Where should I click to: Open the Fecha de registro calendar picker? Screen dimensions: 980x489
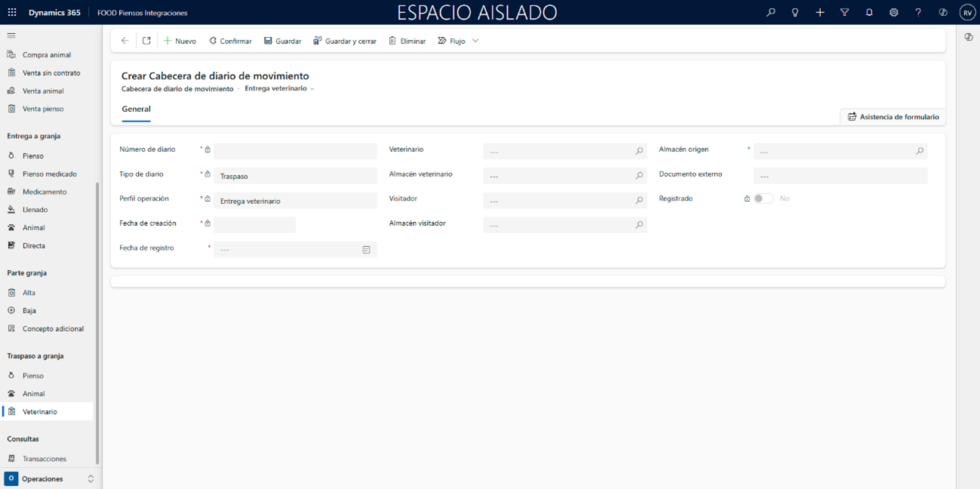point(366,250)
